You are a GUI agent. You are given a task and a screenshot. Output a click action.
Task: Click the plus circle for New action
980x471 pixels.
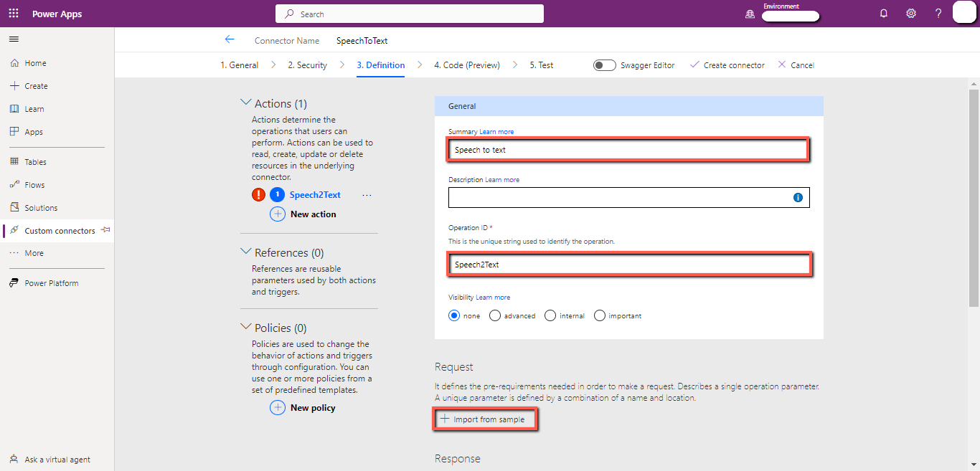click(x=278, y=214)
